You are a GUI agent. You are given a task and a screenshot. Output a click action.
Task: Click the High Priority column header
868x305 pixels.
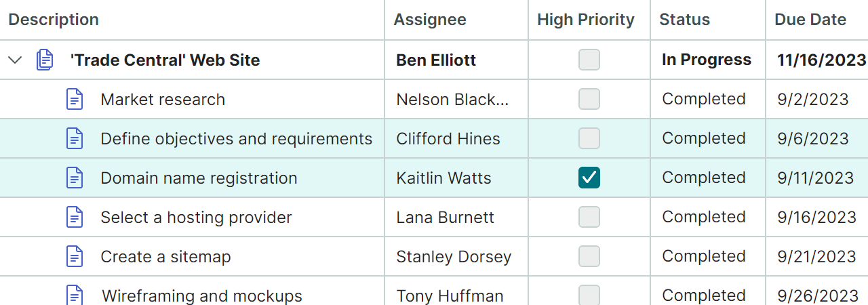(x=586, y=20)
